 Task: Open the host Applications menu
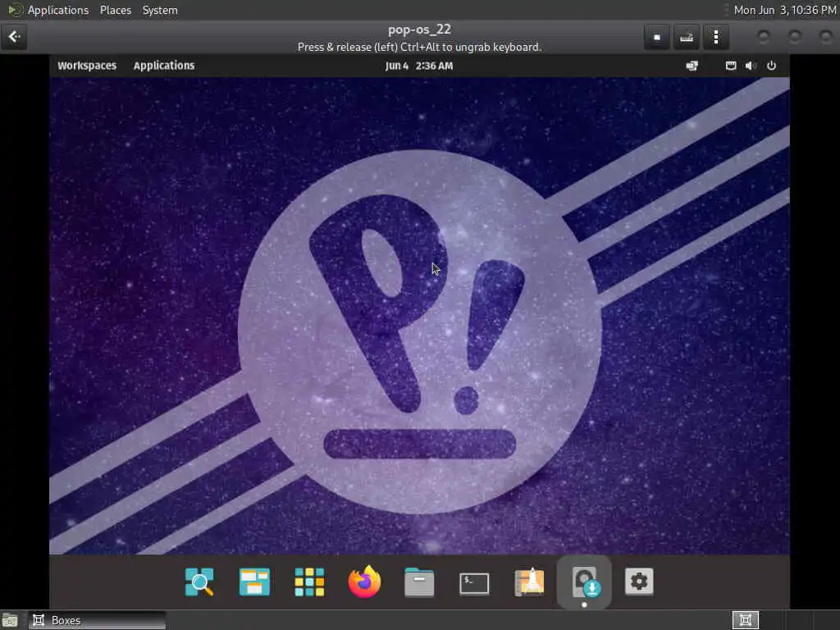pyautogui.click(x=58, y=10)
